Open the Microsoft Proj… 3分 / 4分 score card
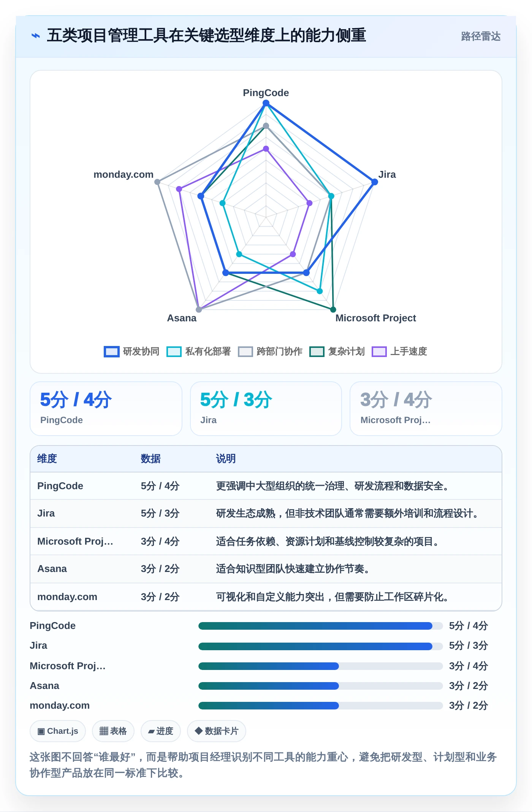 click(426, 409)
